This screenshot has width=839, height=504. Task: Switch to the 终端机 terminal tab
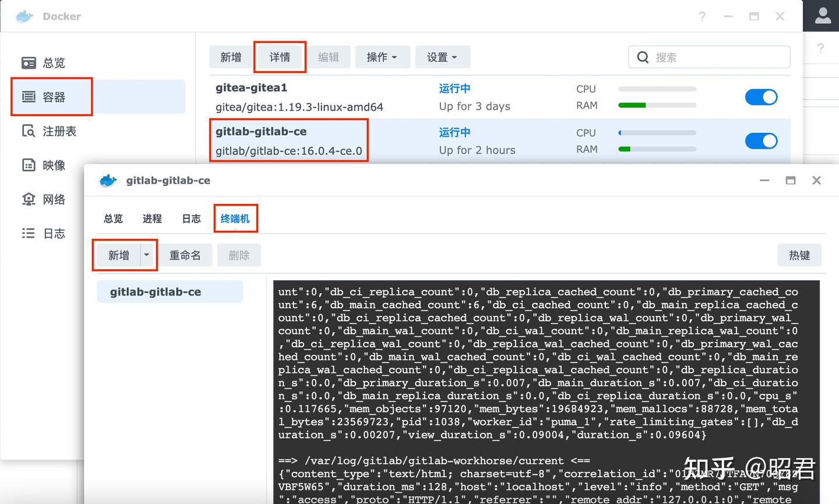[x=235, y=218]
